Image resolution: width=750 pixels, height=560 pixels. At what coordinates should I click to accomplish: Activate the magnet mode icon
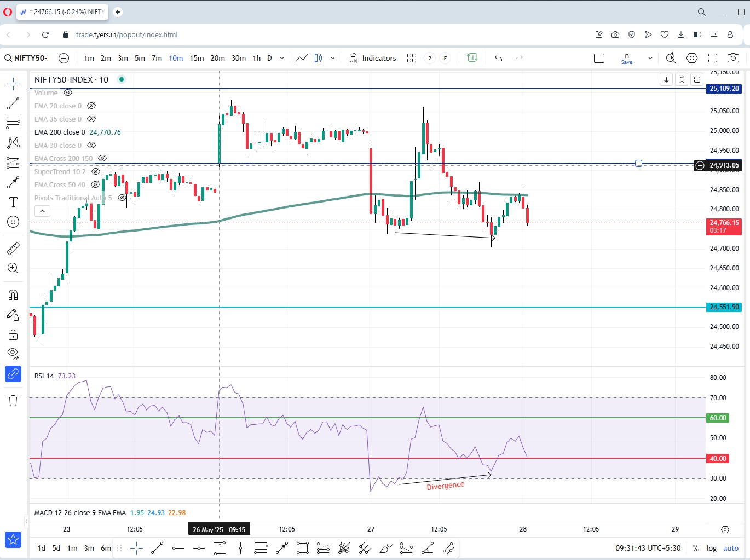pyautogui.click(x=13, y=295)
